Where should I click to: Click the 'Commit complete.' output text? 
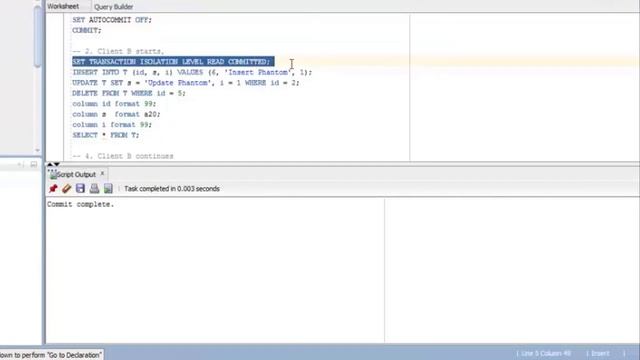click(80, 204)
